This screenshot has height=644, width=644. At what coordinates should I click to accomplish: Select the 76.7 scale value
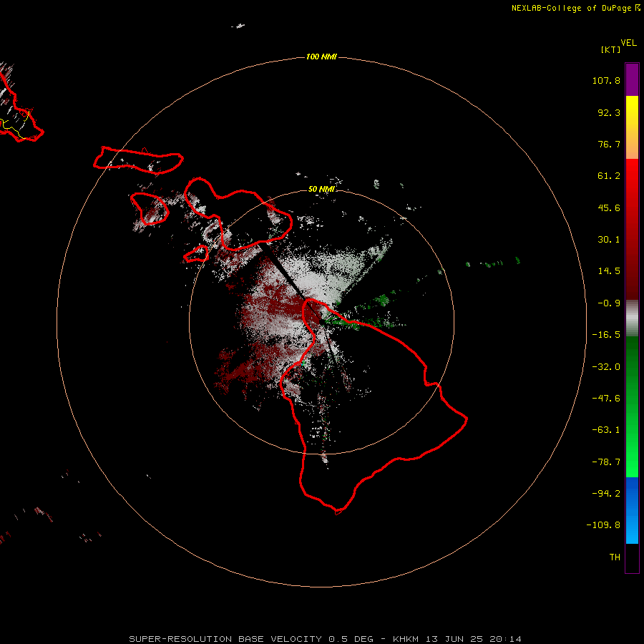coord(609,144)
